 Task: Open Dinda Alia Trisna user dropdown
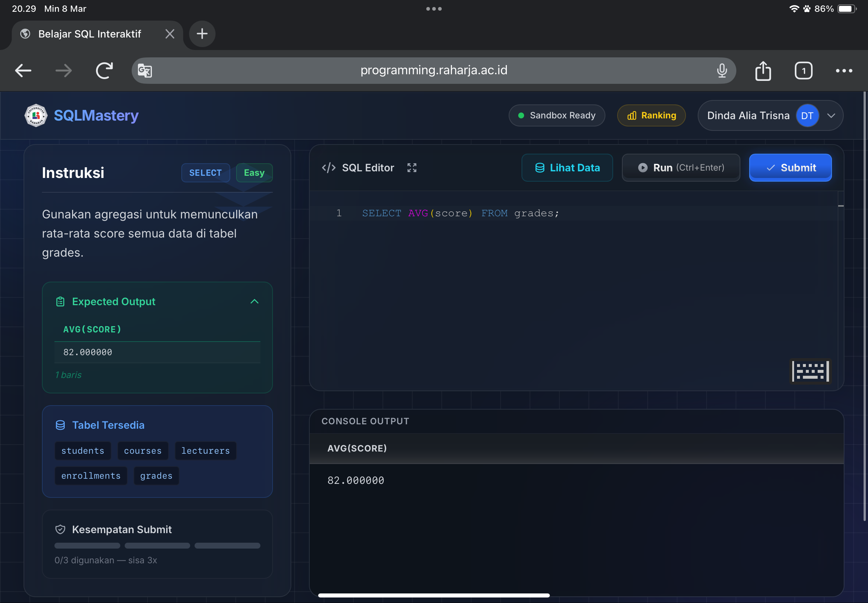click(830, 115)
